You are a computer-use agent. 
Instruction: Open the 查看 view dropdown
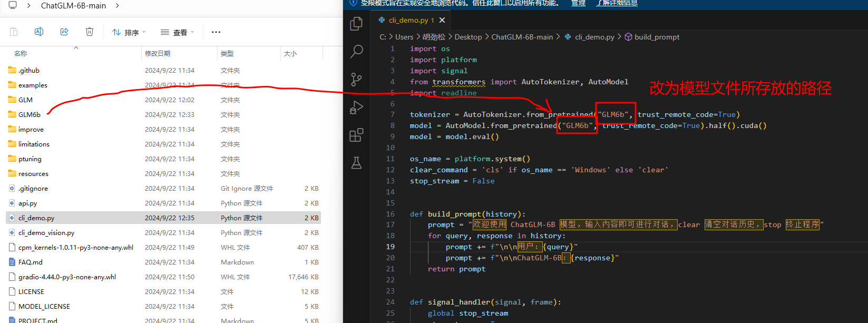pos(178,32)
